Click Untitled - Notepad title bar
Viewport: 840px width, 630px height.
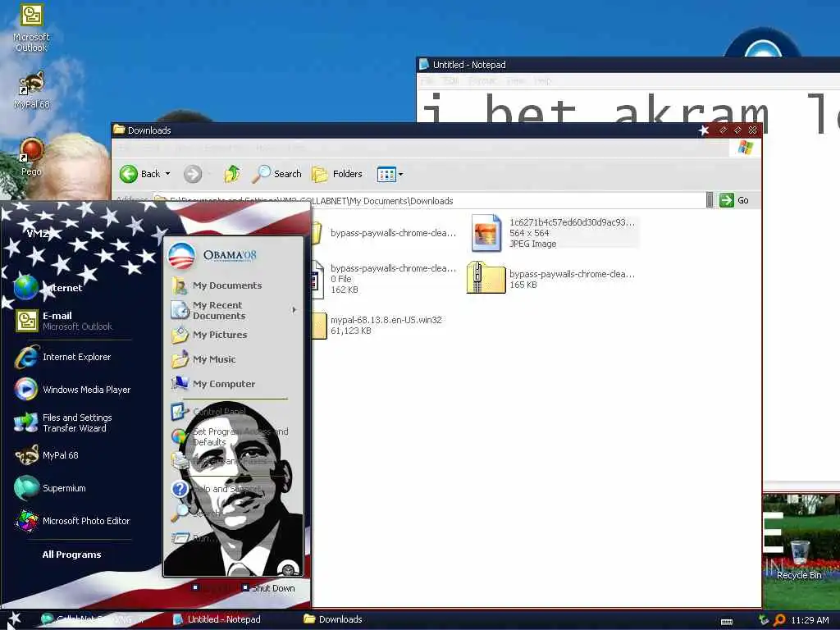[628, 64]
